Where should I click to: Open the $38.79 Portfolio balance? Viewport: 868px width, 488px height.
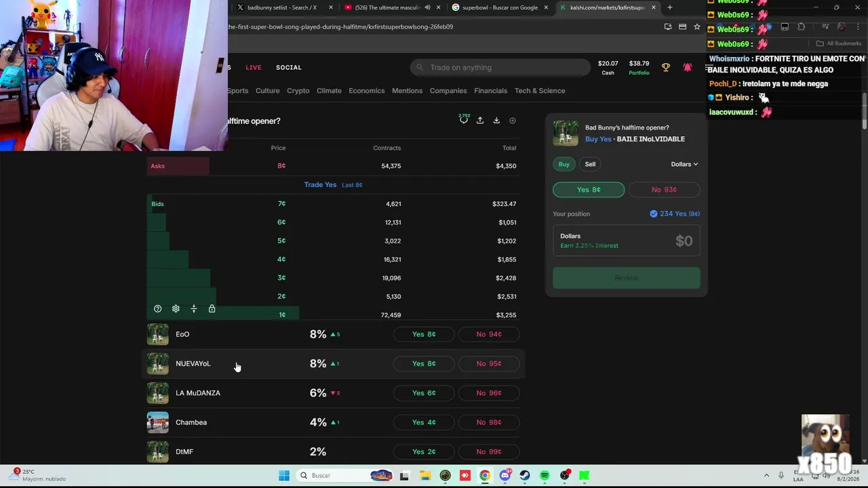639,67
